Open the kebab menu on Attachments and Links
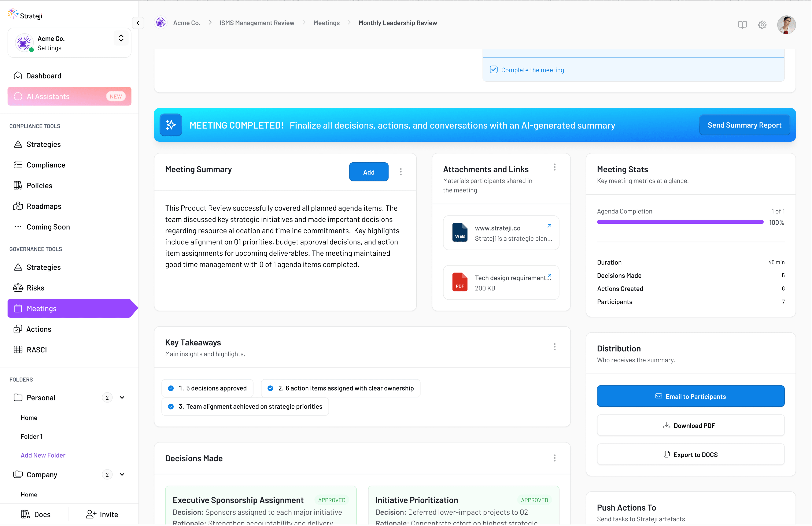812x526 pixels. click(554, 167)
